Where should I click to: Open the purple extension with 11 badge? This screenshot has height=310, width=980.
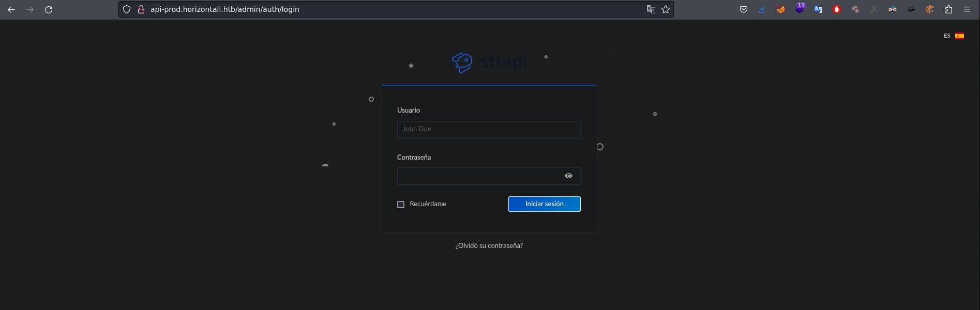click(x=800, y=9)
